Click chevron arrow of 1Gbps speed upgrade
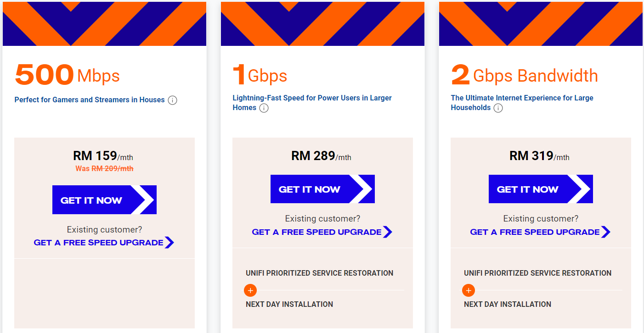The height and width of the screenshot is (333, 644). pos(388,232)
